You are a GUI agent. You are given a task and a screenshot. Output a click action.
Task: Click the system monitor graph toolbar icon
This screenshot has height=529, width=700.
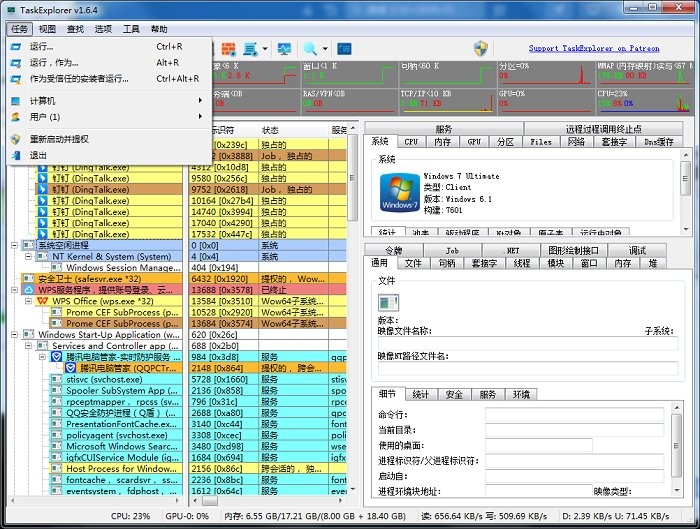click(x=285, y=48)
